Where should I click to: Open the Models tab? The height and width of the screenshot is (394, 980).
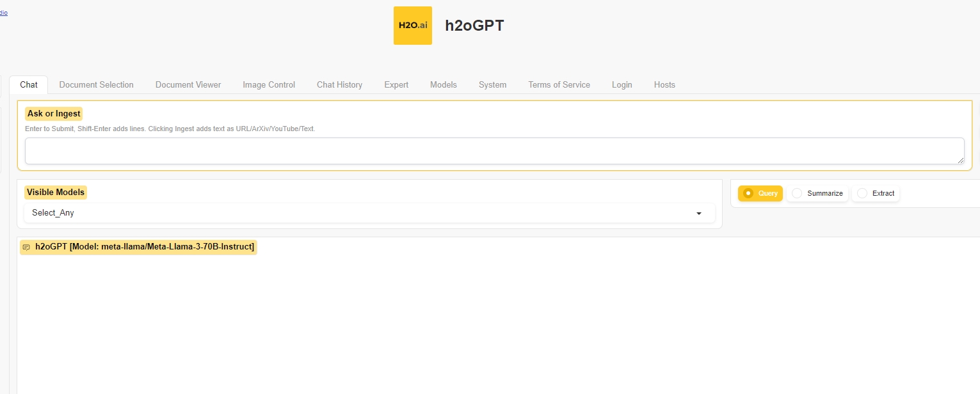pyautogui.click(x=444, y=84)
